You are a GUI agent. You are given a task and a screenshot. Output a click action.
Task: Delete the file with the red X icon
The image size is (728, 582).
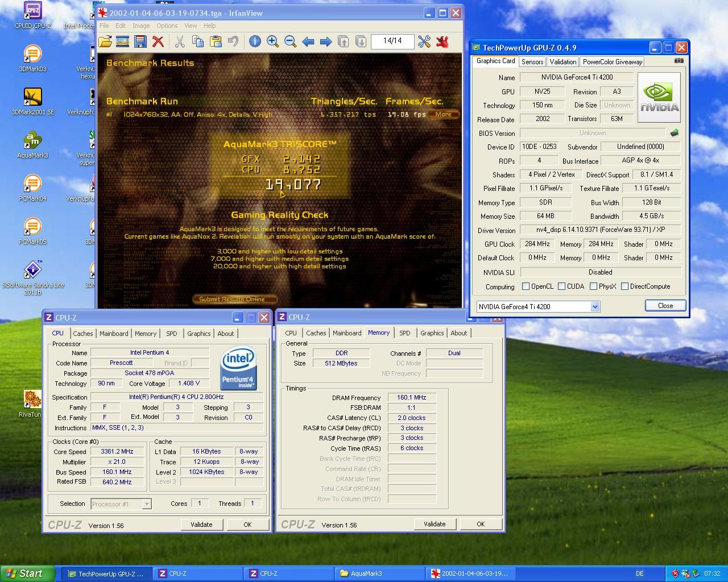pos(158,41)
